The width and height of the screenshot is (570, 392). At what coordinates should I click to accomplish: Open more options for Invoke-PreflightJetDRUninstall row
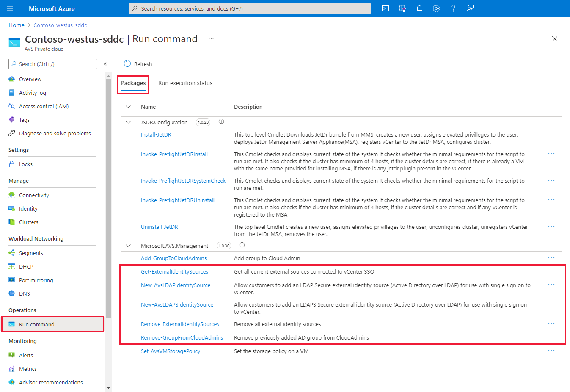tap(551, 200)
